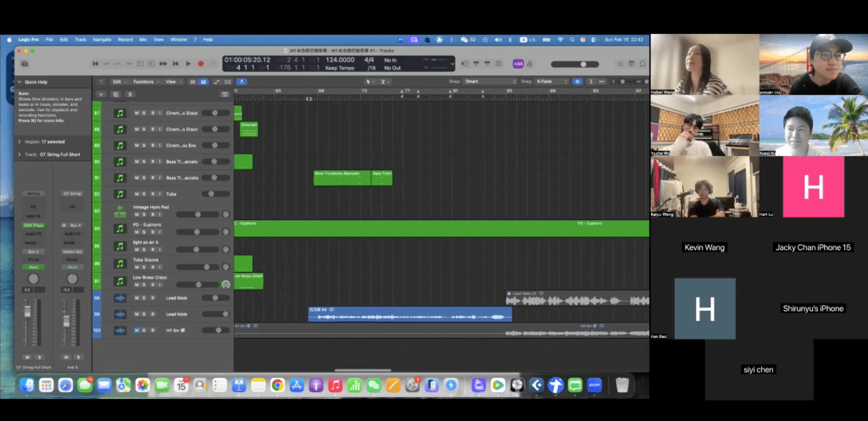Click the Stereo Out output slot

point(72,252)
